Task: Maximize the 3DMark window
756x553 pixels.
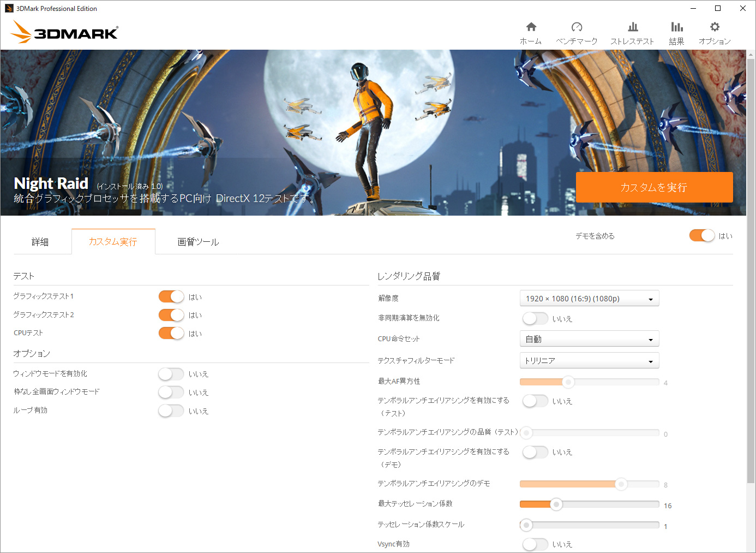Action: coord(718,8)
